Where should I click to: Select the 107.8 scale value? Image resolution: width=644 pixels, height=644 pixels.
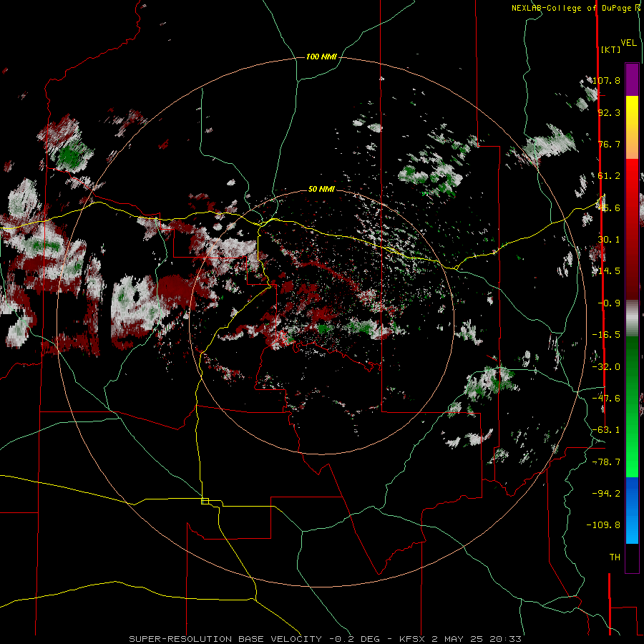click(x=606, y=80)
